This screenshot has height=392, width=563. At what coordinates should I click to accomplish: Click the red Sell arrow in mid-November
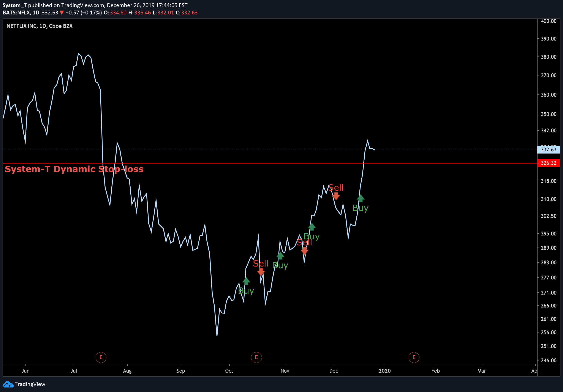(305, 251)
